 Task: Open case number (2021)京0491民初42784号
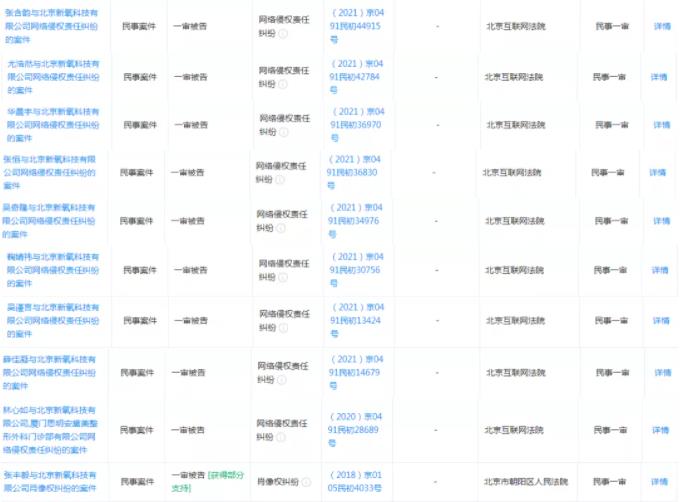pyautogui.click(x=356, y=77)
